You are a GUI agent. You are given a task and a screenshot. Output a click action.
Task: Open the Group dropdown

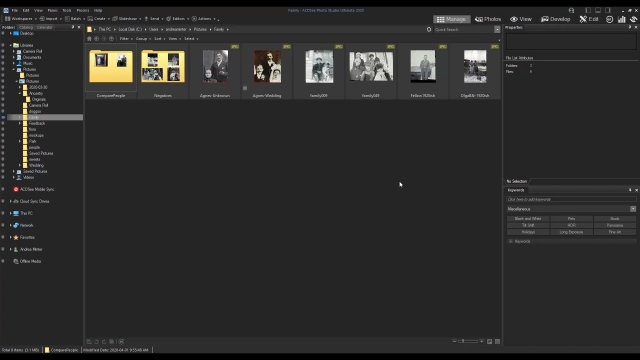click(143, 39)
